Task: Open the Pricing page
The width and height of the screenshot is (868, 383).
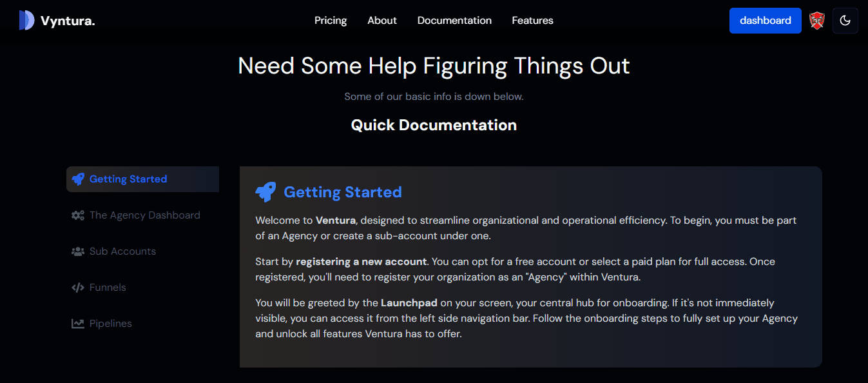Action: [331, 21]
